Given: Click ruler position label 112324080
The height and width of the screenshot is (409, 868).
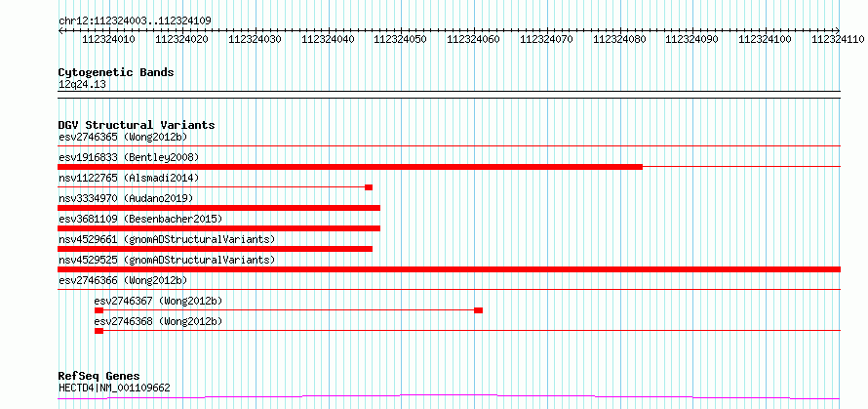Looking at the screenshot, I should (620, 39).
